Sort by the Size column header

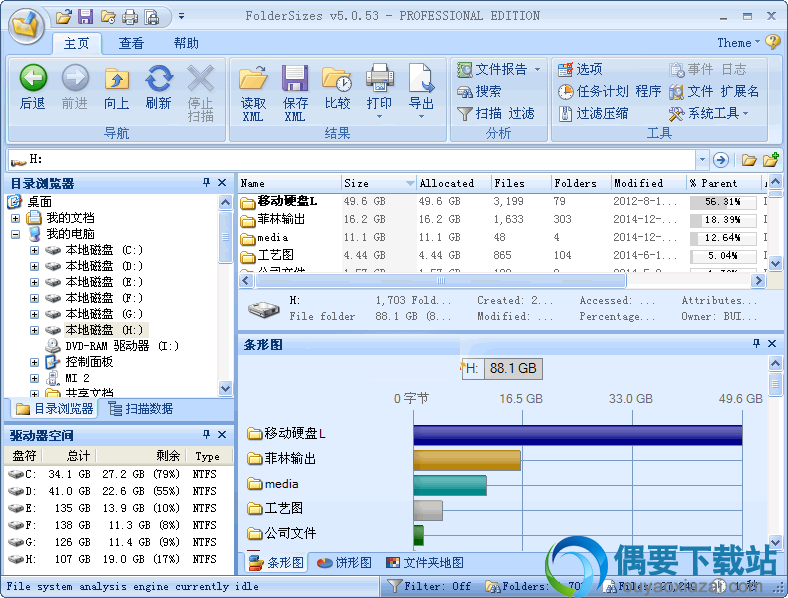379,183
